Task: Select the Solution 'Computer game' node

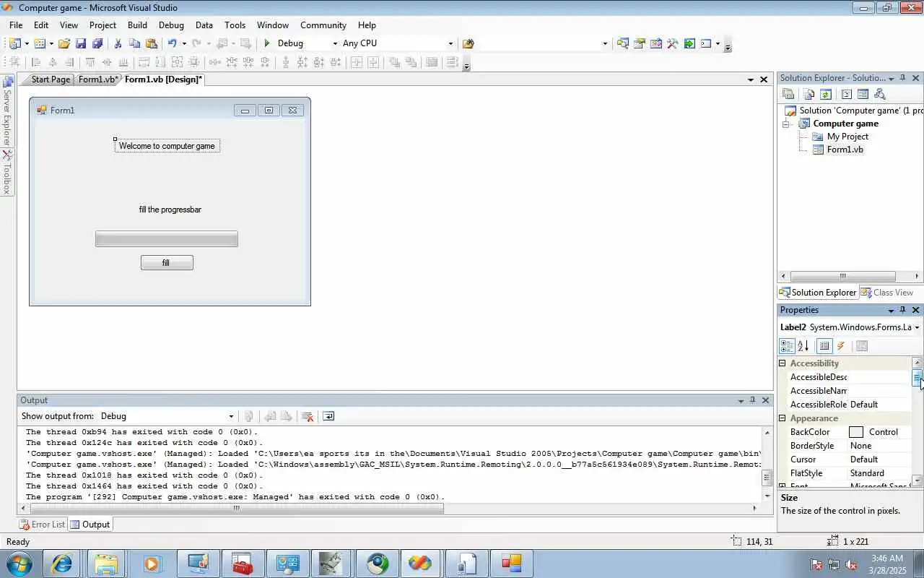Action: pos(855,111)
